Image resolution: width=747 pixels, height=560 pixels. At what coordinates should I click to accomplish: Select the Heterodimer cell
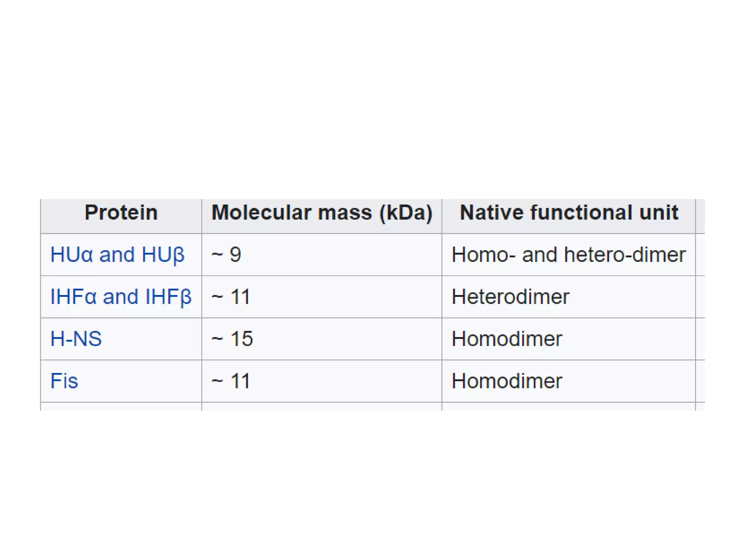(510, 296)
